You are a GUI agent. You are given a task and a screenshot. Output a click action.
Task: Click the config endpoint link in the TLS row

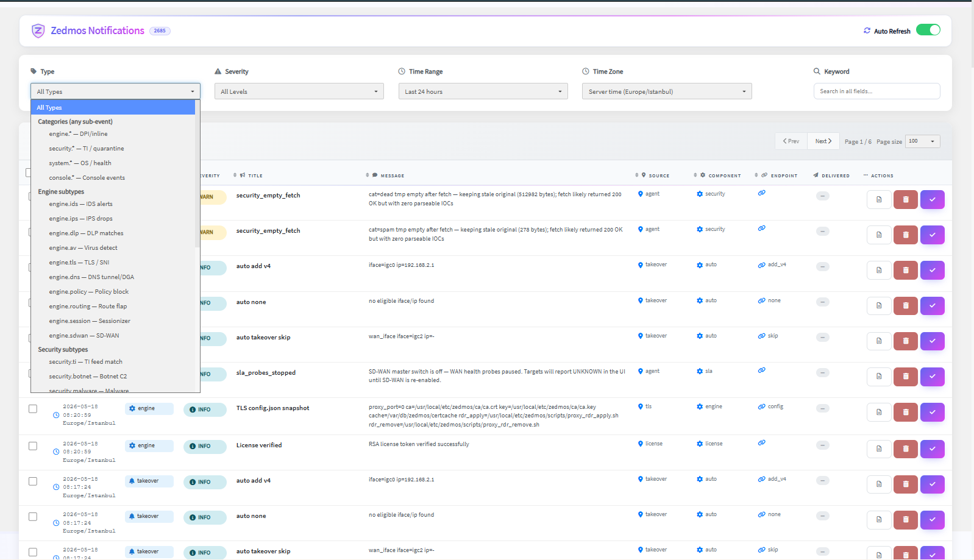coord(771,406)
